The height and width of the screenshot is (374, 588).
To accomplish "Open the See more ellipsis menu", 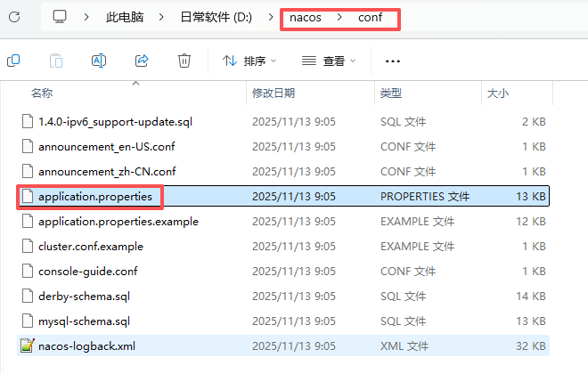I will tap(393, 61).
